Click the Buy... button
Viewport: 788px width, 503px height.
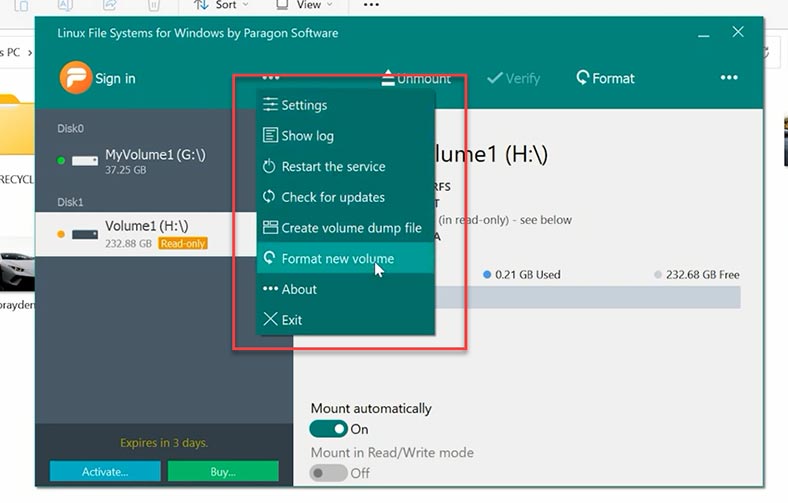(x=223, y=471)
